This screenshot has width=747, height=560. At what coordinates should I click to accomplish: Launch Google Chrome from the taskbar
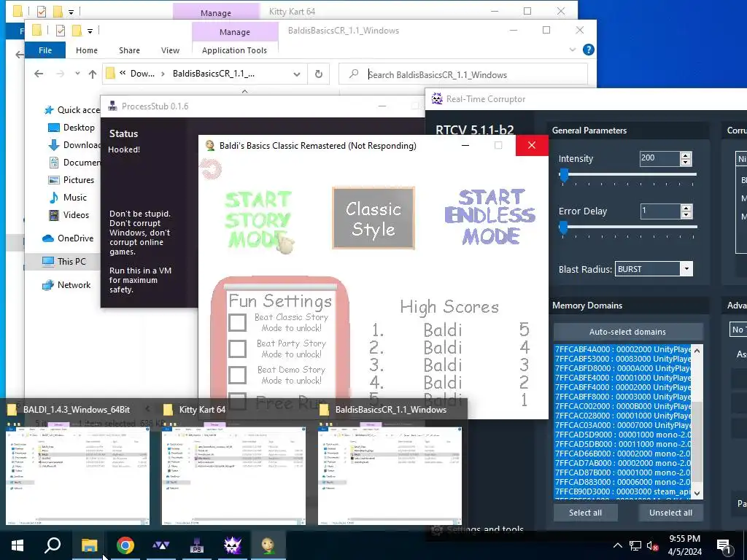click(x=125, y=545)
